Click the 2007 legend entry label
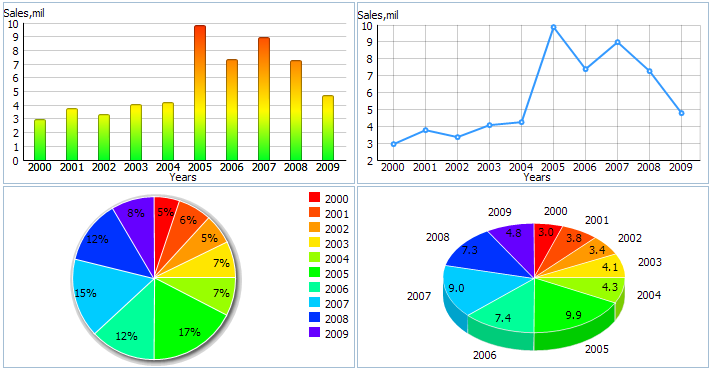Screen dimensions: 711x371 click(x=336, y=304)
